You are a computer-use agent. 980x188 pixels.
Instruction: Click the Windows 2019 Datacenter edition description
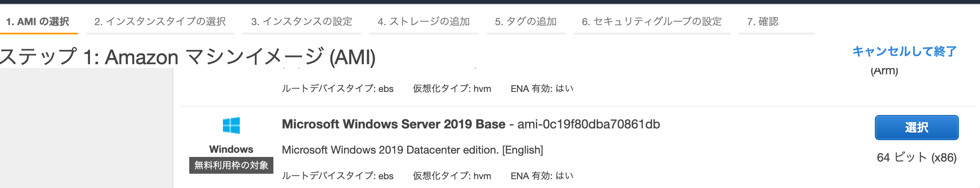pos(412,150)
